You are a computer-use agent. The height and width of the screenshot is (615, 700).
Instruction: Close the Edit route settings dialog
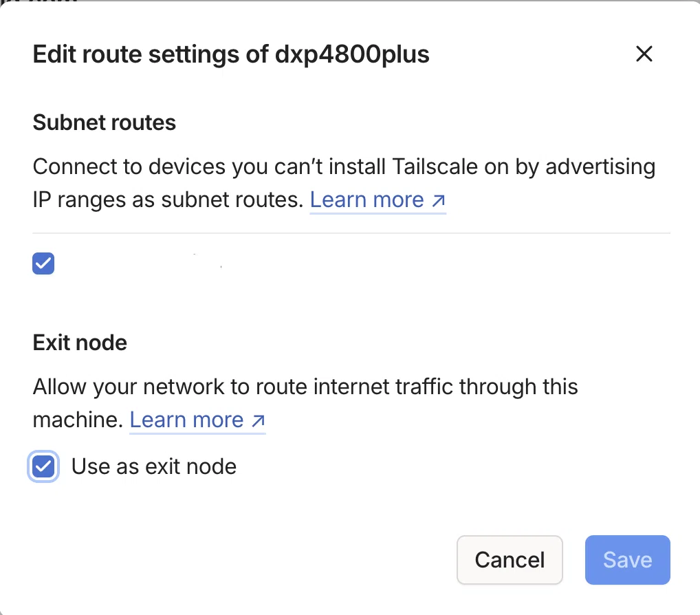tap(644, 54)
